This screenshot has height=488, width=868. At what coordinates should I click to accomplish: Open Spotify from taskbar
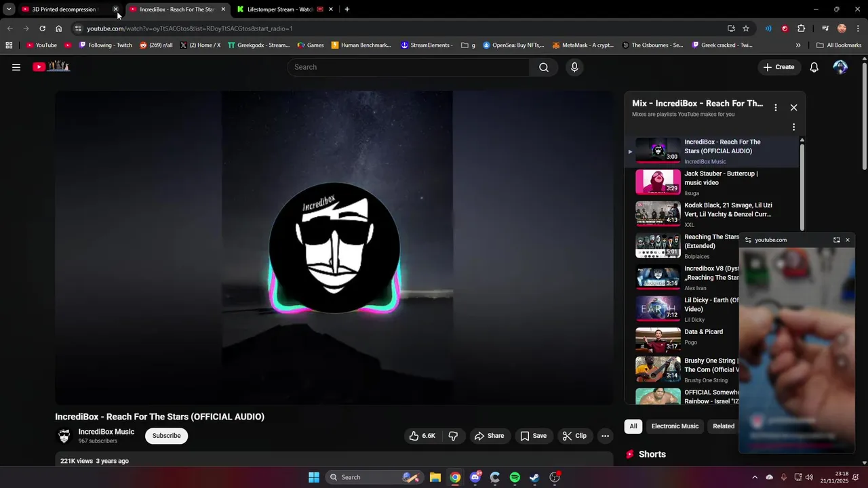515,477
